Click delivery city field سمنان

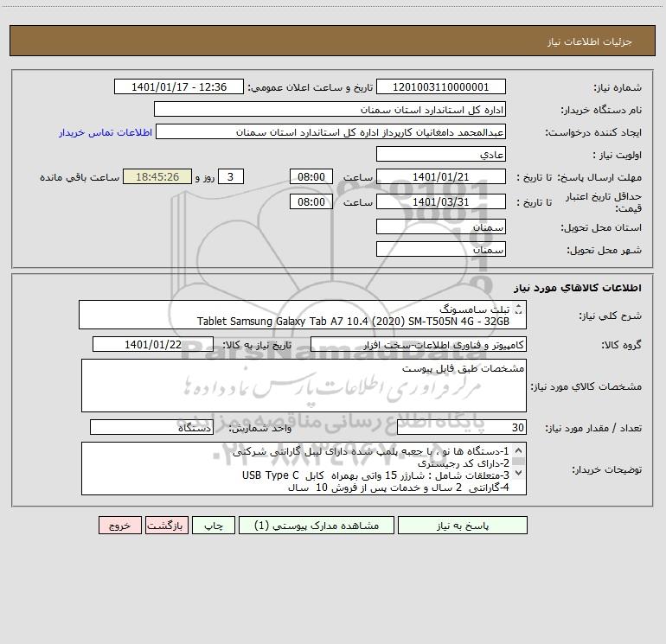click(x=441, y=249)
